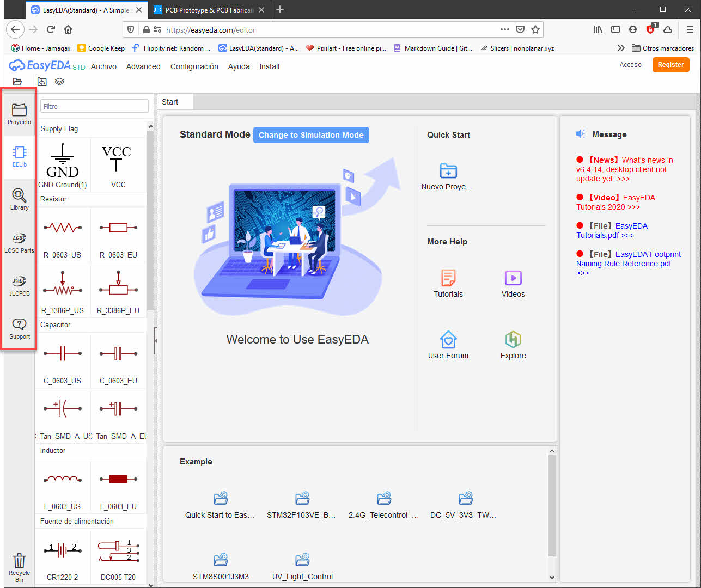Click the Acceso login link
Screen dimensions: 701x588
630,65
